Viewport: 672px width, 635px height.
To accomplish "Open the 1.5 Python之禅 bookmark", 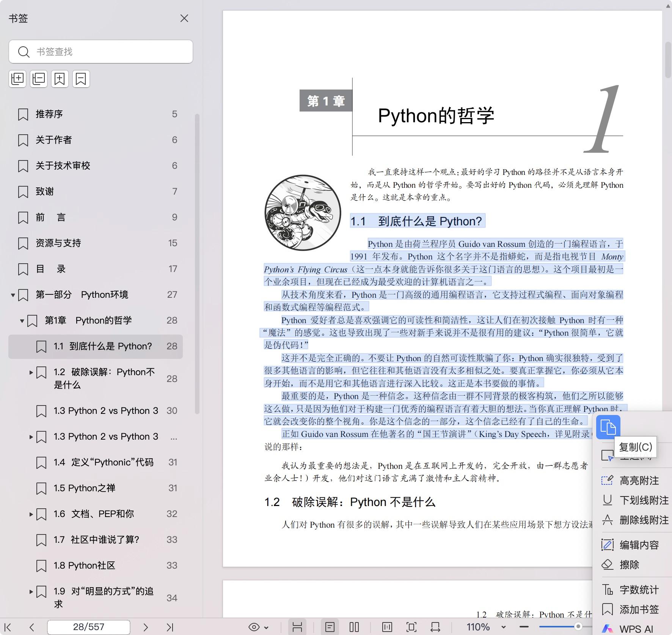I will 84,488.
